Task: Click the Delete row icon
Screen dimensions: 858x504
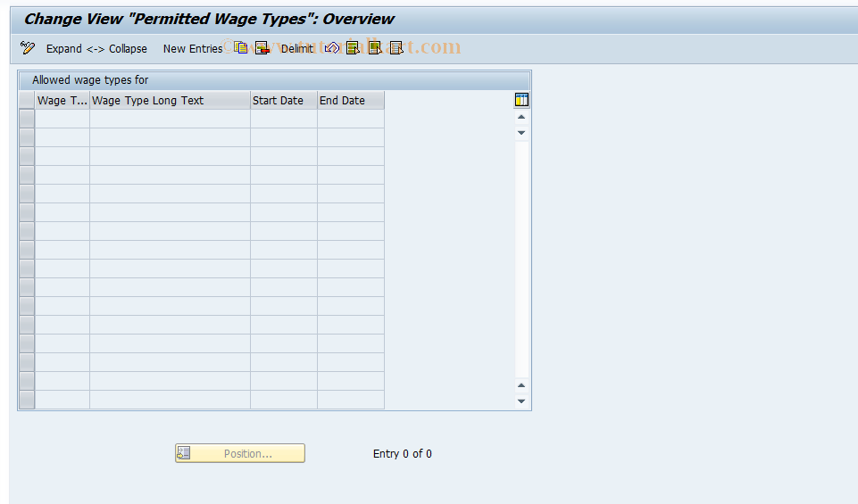Action: coord(262,48)
